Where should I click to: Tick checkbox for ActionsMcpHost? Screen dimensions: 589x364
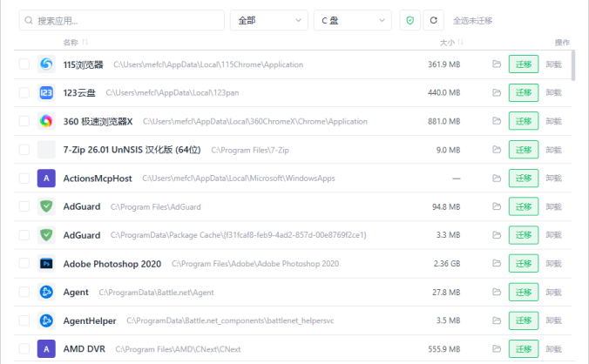tap(24, 179)
